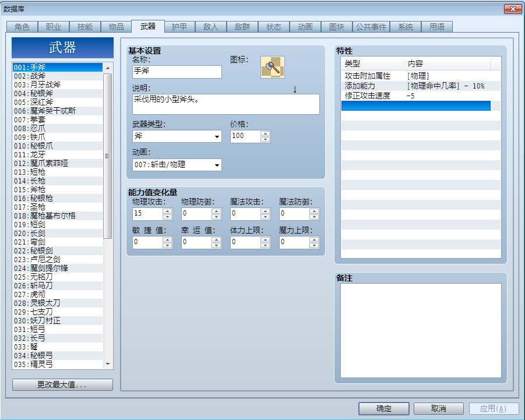The width and height of the screenshot is (525, 420).
Task: Decrease 魔力上限 with its down arrow
Action: 314,245
